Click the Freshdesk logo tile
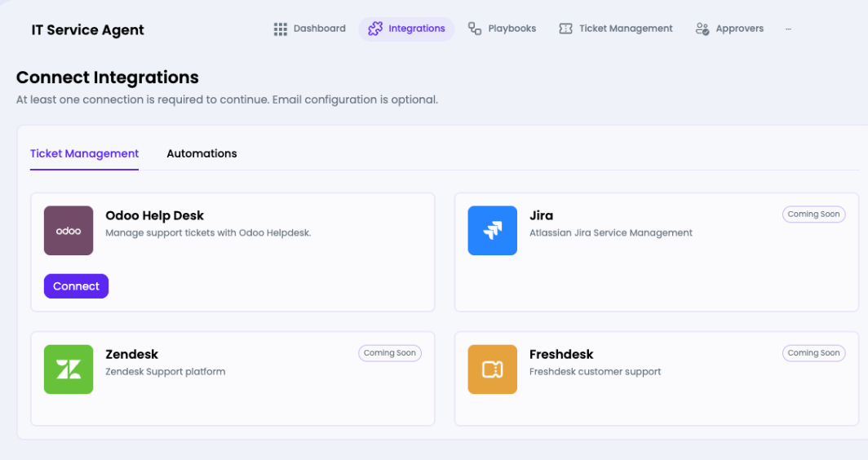This screenshot has height=460, width=868. click(x=492, y=369)
